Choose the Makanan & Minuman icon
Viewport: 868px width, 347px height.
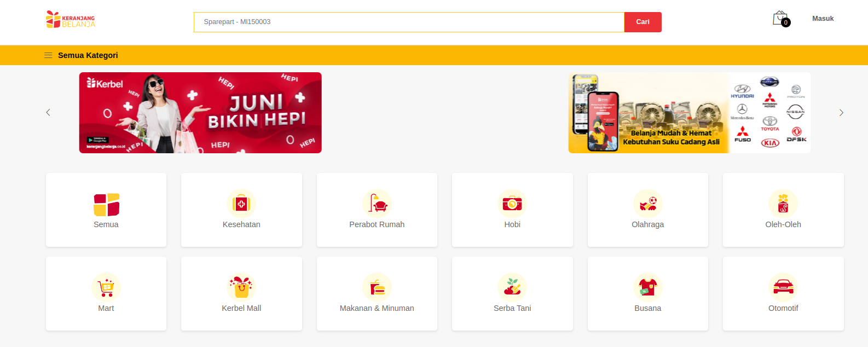click(377, 287)
